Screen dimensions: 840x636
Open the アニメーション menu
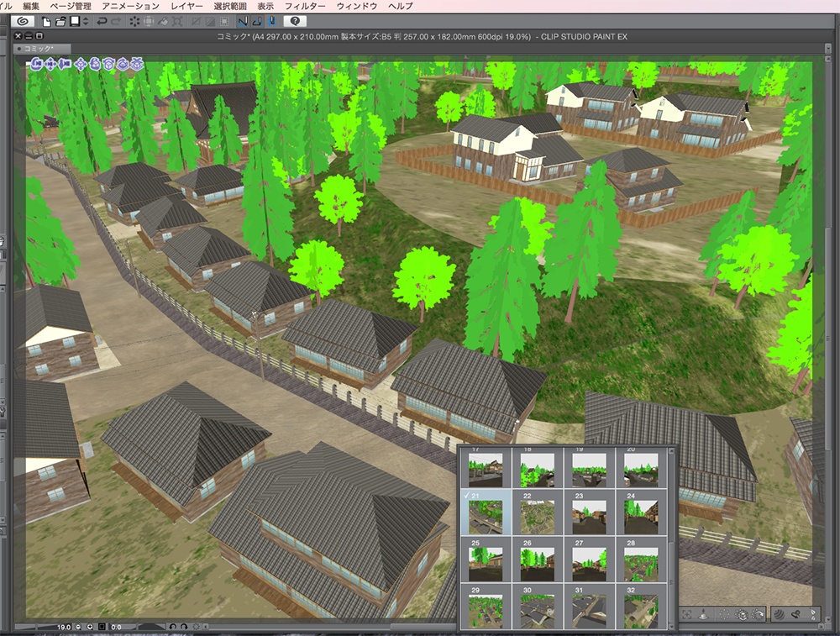click(130, 6)
